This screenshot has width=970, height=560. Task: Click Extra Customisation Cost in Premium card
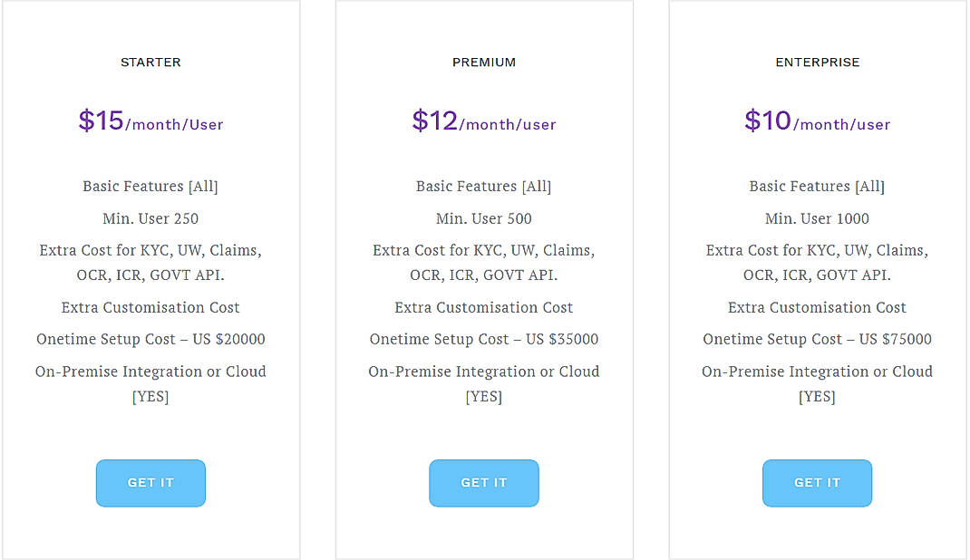(x=484, y=307)
